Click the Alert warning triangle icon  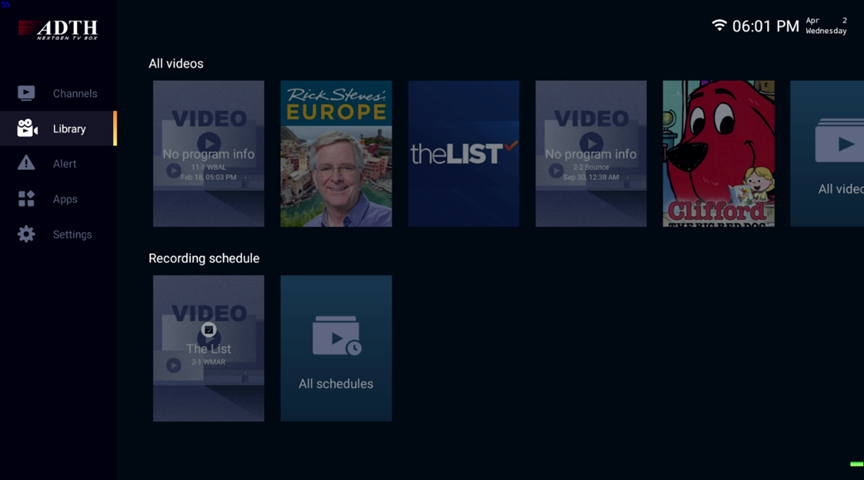click(x=26, y=163)
